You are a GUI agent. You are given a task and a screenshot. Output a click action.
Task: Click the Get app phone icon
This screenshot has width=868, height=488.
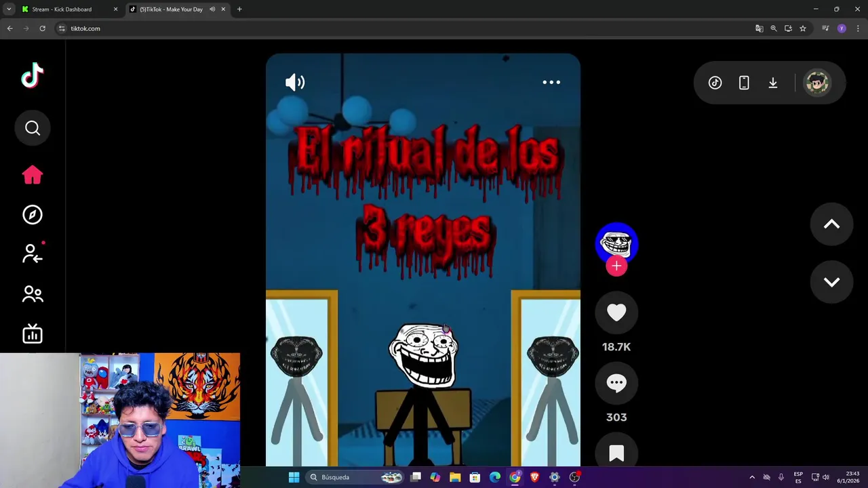(x=744, y=83)
